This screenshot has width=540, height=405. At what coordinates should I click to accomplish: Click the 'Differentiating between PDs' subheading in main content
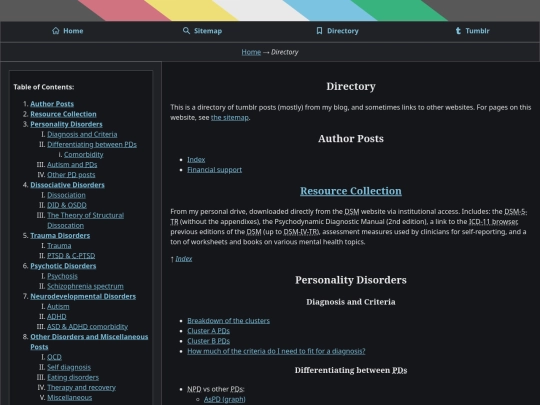(351, 370)
